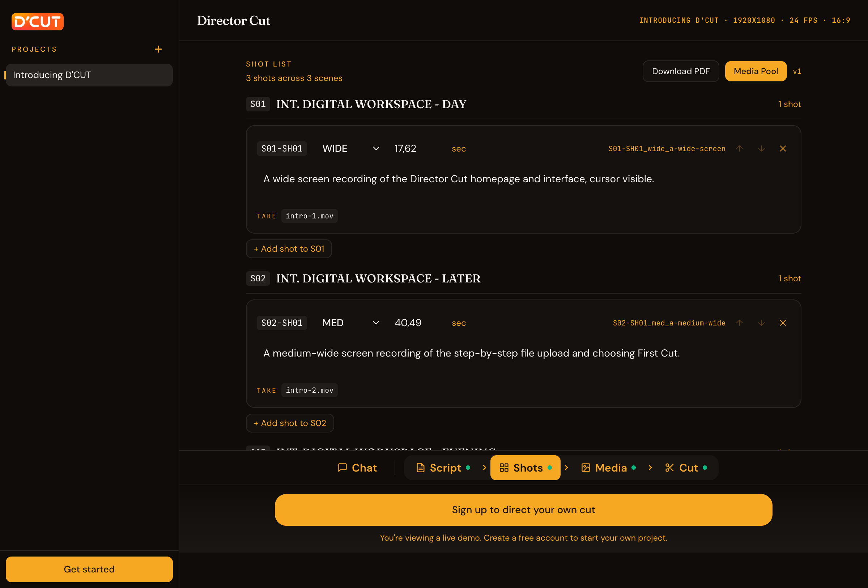The height and width of the screenshot is (588, 868).
Task: Click the Director Cut page title
Action: coord(233,21)
